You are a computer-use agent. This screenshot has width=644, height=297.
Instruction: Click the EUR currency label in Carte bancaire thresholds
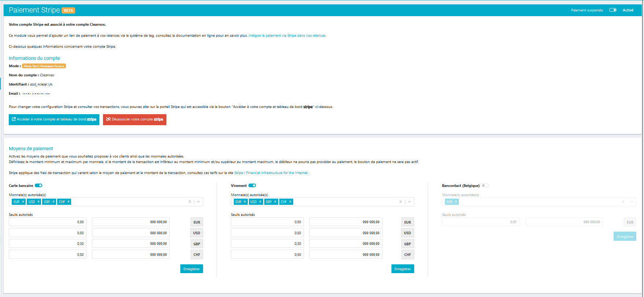(197, 222)
